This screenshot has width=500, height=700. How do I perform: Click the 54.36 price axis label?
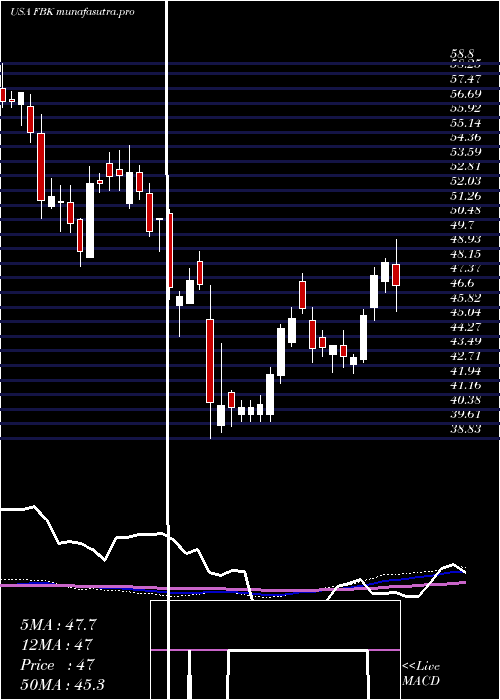466,137
